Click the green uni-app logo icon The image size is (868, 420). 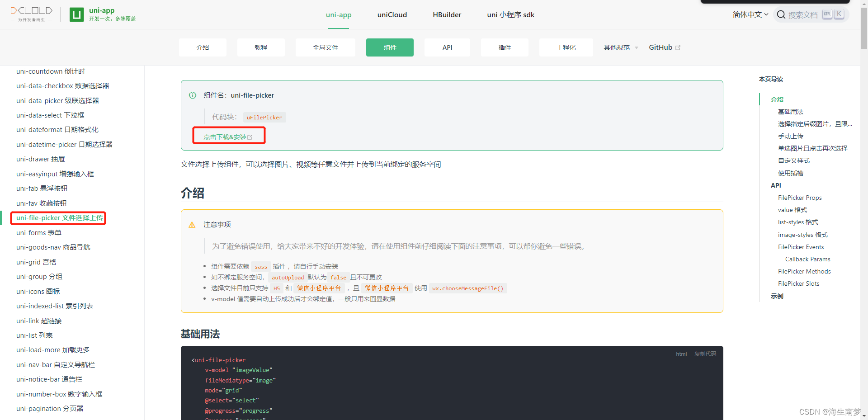(76, 14)
